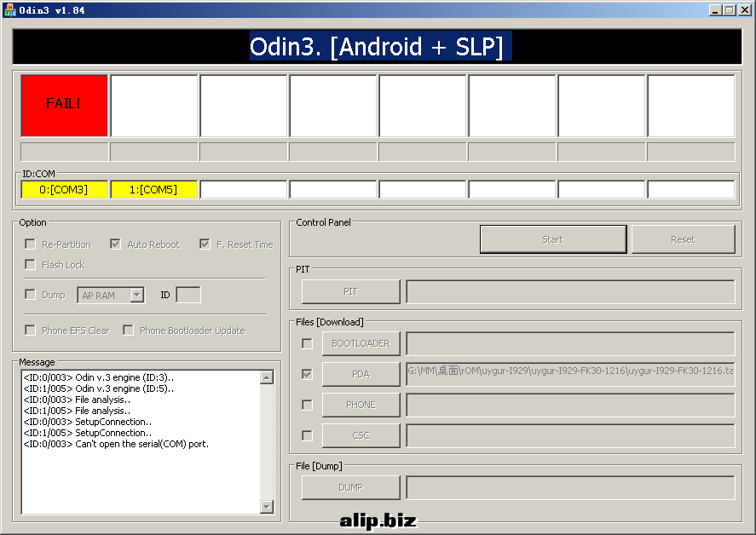Click the BOOTLOADER file path field
This screenshot has height=535, width=756.
coord(570,343)
